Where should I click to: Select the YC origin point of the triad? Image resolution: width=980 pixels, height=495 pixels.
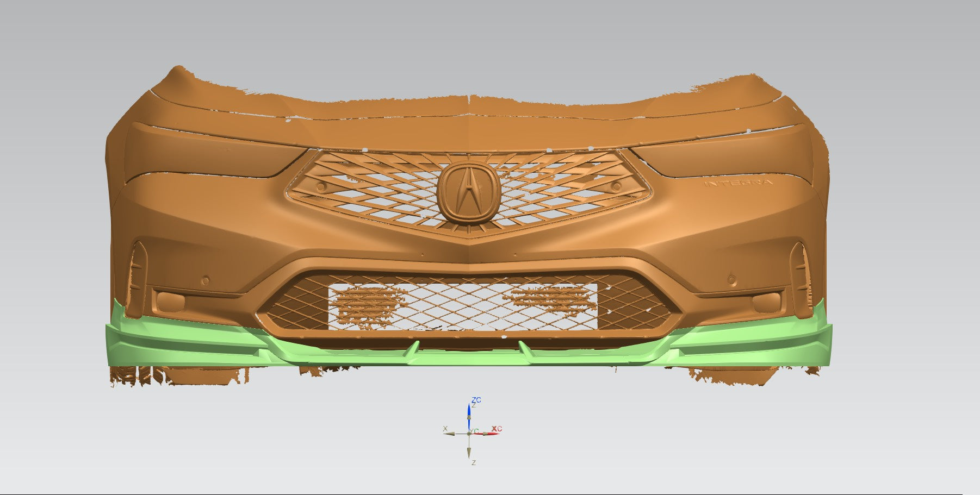tap(469, 433)
